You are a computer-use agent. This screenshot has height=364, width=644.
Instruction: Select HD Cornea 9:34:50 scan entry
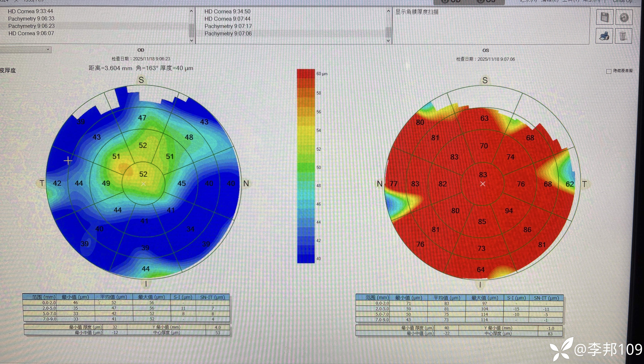coord(227,12)
